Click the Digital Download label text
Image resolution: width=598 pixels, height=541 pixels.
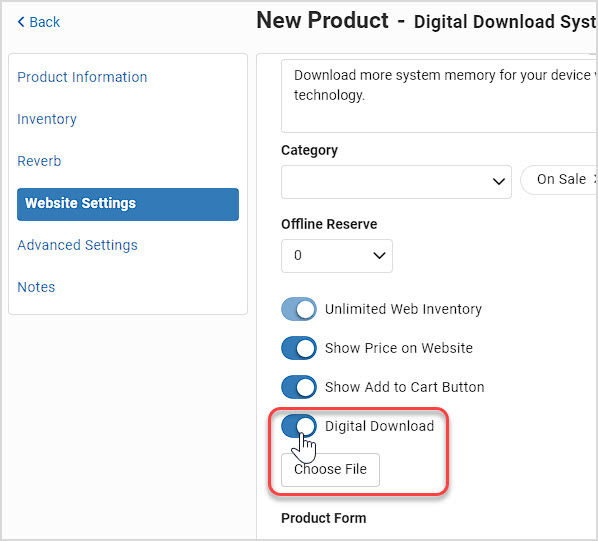pos(379,426)
